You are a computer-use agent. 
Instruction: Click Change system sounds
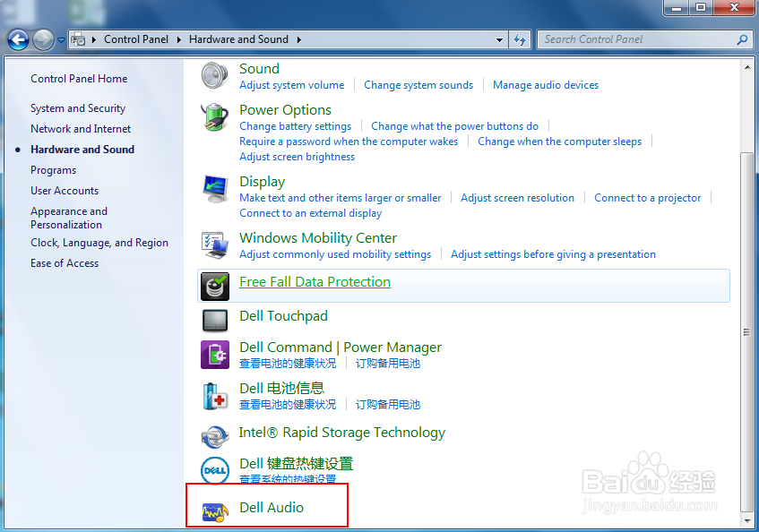click(x=418, y=85)
